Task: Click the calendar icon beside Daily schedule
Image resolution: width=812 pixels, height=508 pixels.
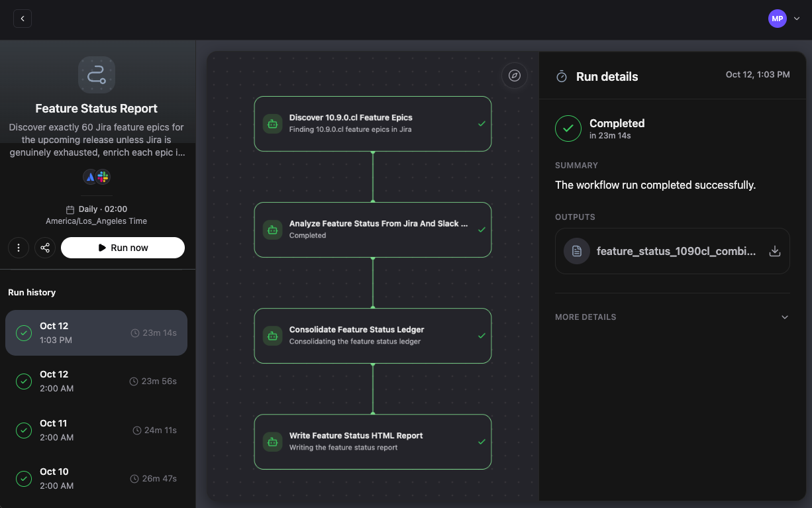Action: 70,209
